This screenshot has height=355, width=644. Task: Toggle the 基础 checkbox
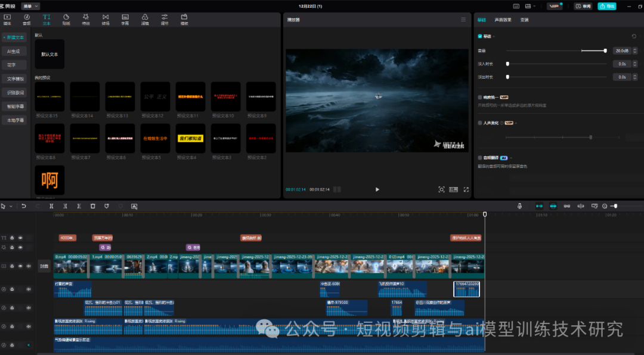(479, 36)
